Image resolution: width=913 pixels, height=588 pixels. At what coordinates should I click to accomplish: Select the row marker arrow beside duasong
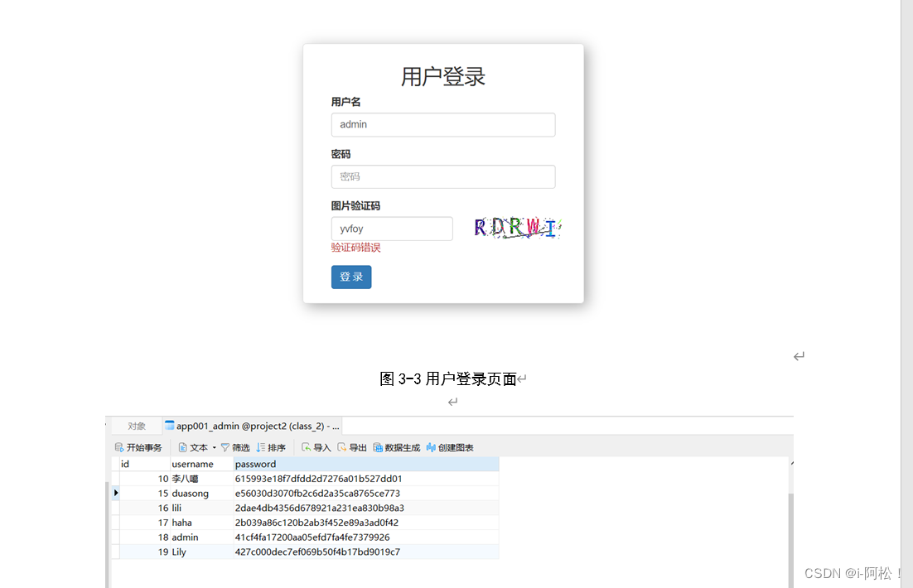pos(116,493)
